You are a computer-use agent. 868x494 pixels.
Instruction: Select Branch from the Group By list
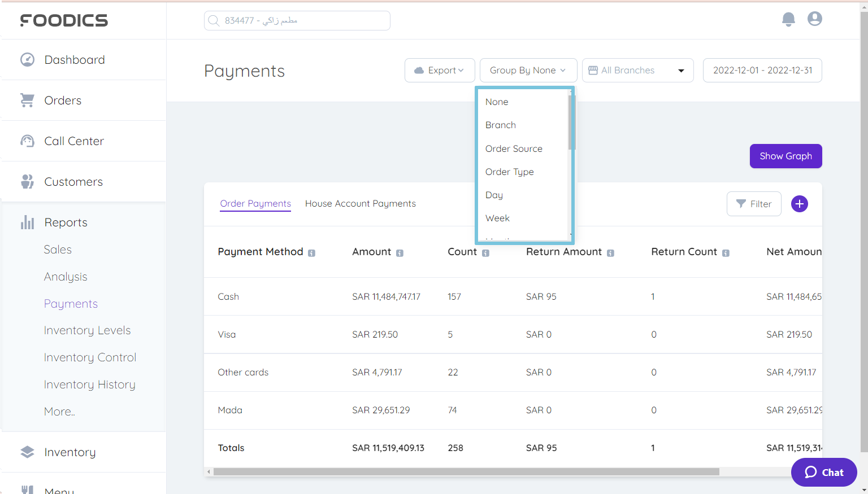(x=500, y=125)
